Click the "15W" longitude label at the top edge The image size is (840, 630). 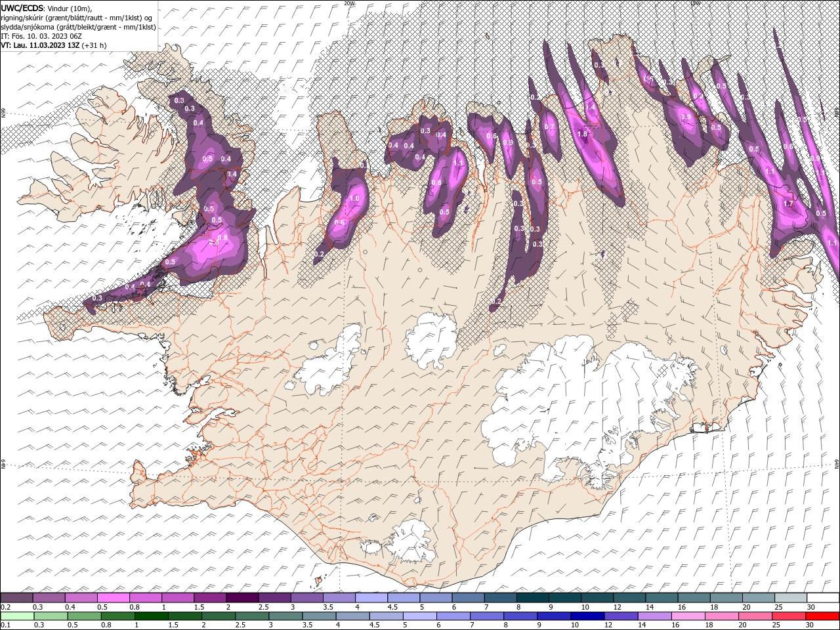[695, 3]
